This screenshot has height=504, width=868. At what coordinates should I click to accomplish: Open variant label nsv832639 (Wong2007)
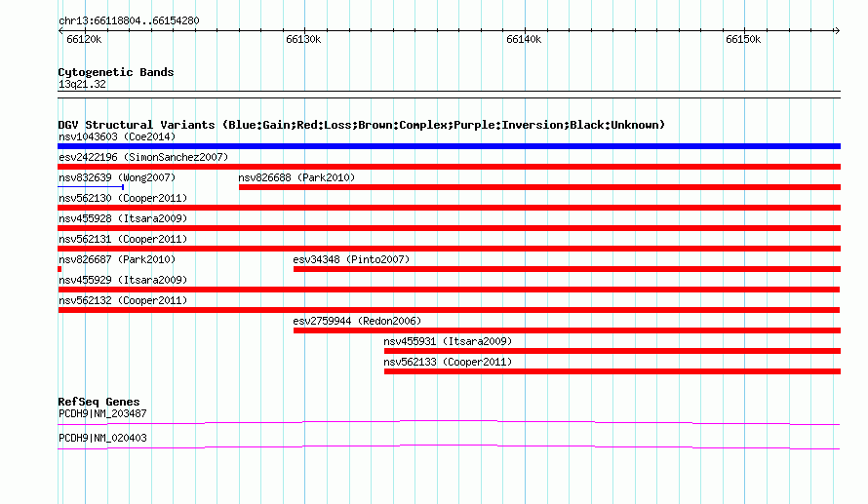click(x=117, y=177)
